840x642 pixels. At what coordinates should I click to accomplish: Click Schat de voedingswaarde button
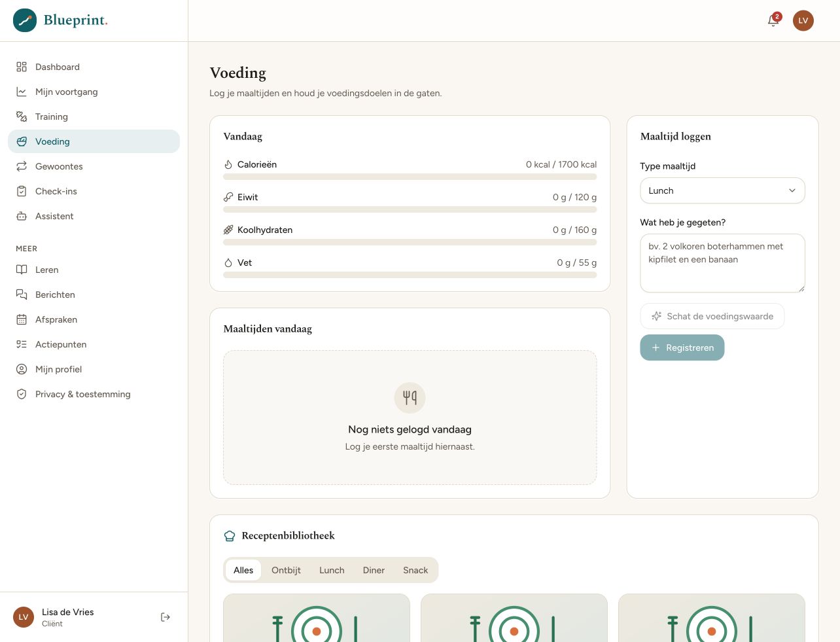712,316
